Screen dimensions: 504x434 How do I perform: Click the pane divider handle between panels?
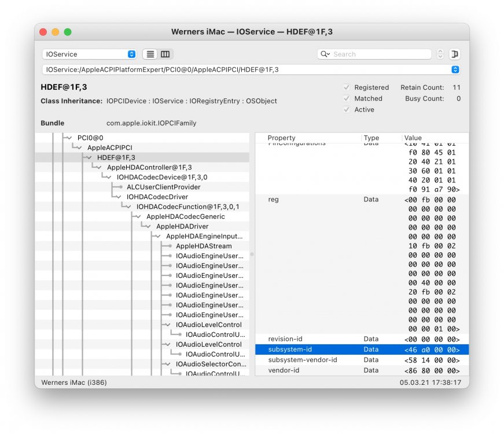[x=252, y=254]
